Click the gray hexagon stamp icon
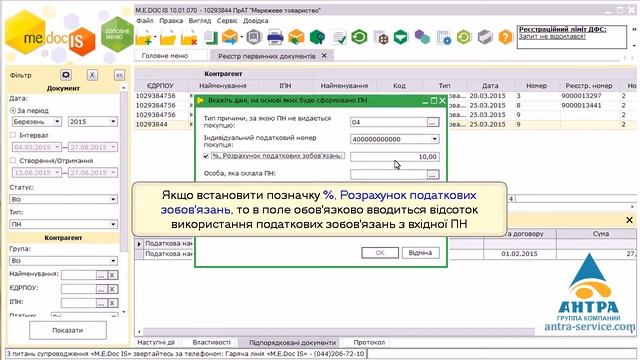Screen dimensions: 640x360 (x=253, y=37)
